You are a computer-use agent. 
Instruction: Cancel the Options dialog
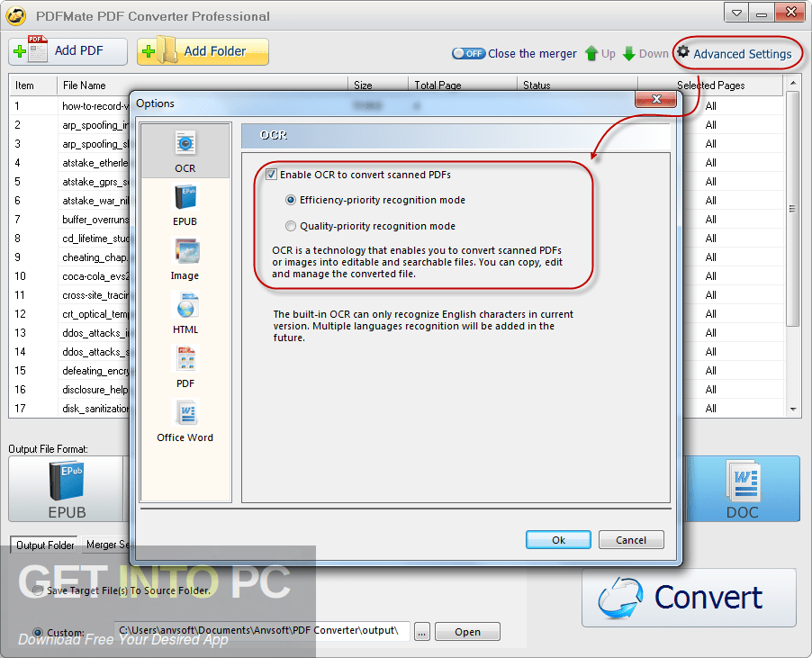tap(631, 540)
